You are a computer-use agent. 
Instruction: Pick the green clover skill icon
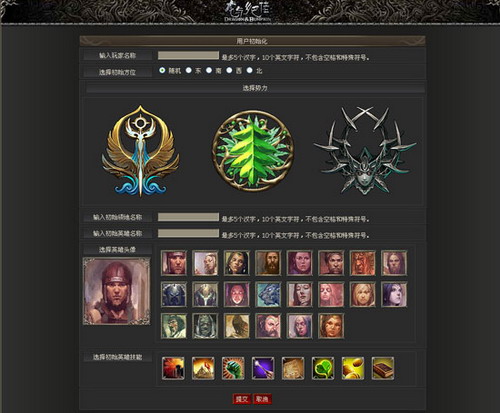click(x=323, y=368)
